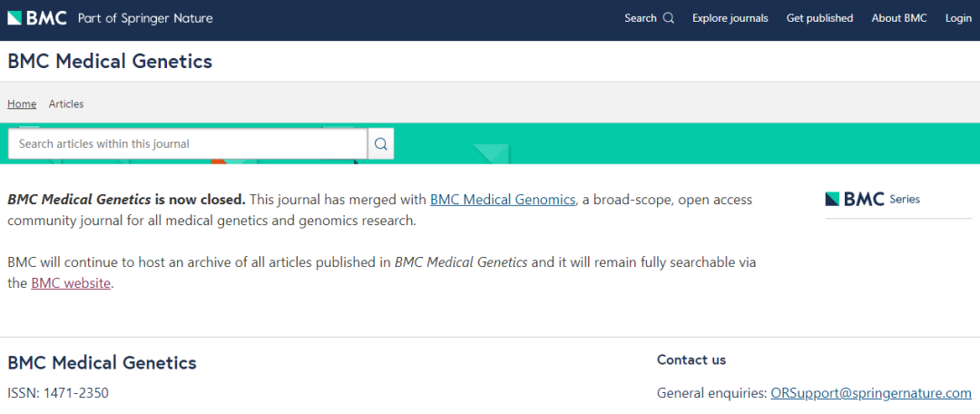Switch to the Articles tab
This screenshot has height=414, width=980.
(66, 103)
